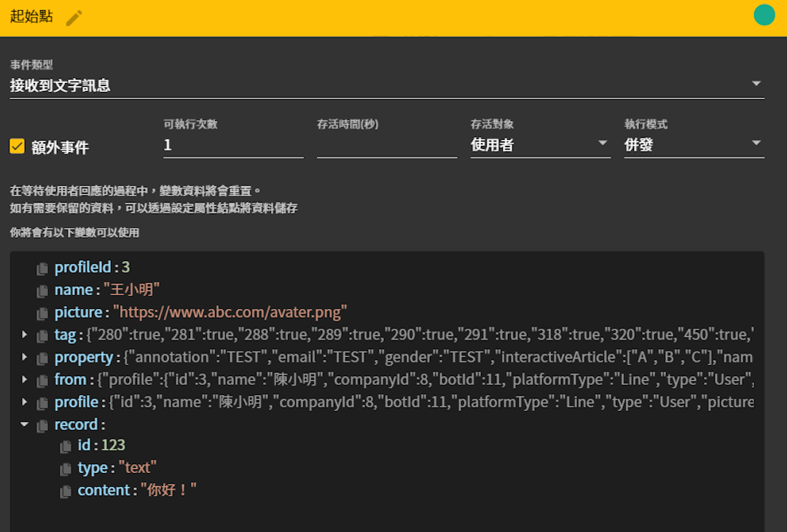Click the profileId value 3

point(125,267)
